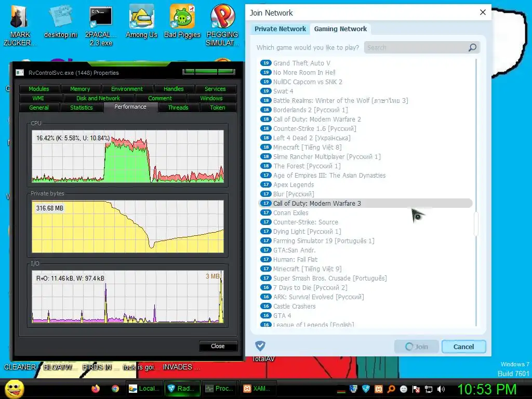Select Counter-Strike: Source
The image size is (532, 399).
tap(365, 222)
